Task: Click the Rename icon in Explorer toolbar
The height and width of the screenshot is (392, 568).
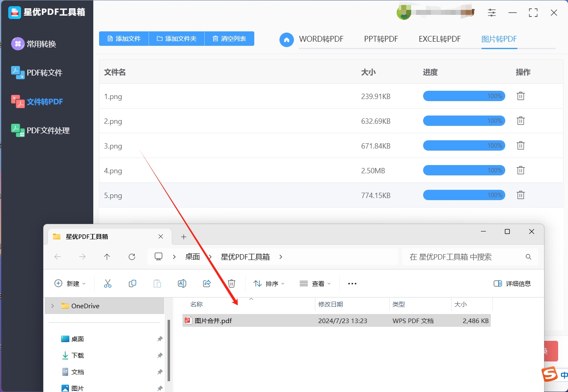Action: [x=182, y=283]
